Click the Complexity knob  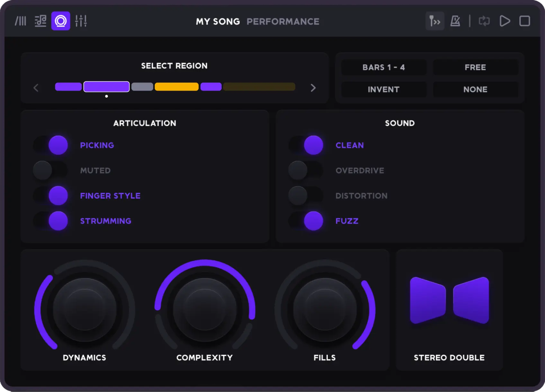(x=205, y=310)
